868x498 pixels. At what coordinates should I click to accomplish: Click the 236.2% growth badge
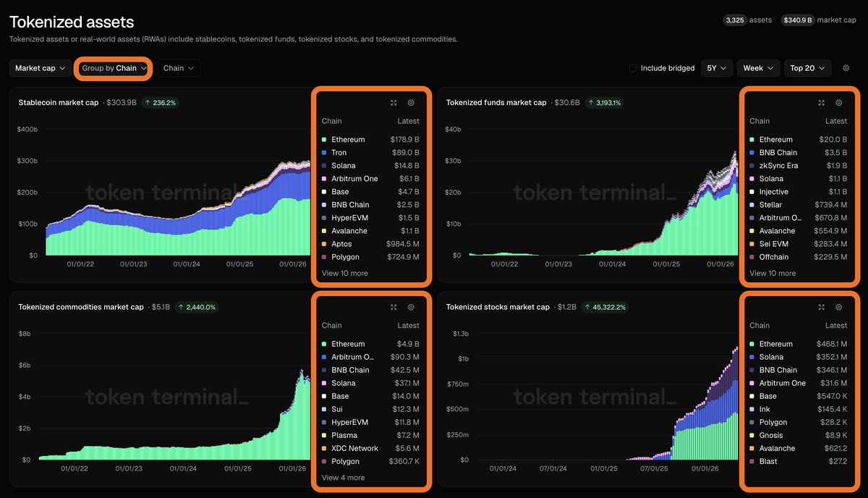[x=160, y=103]
